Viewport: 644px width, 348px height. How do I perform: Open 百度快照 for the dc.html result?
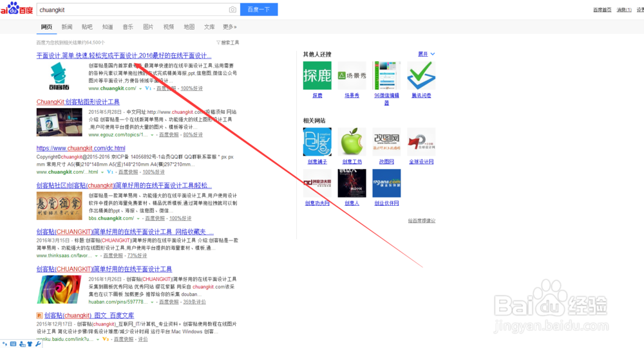[128, 172]
